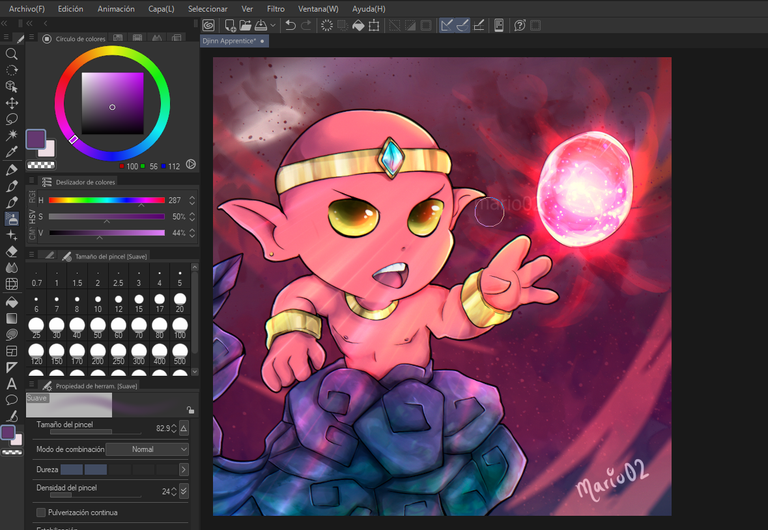The image size is (768, 530).
Task: Toggle the brush preview lock icon
Action: tap(190, 410)
